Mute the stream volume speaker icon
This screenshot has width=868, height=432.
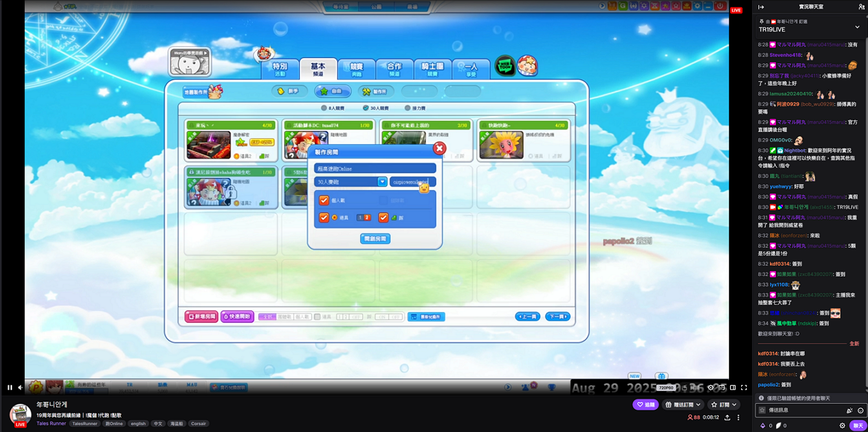pyautogui.click(x=20, y=387)
